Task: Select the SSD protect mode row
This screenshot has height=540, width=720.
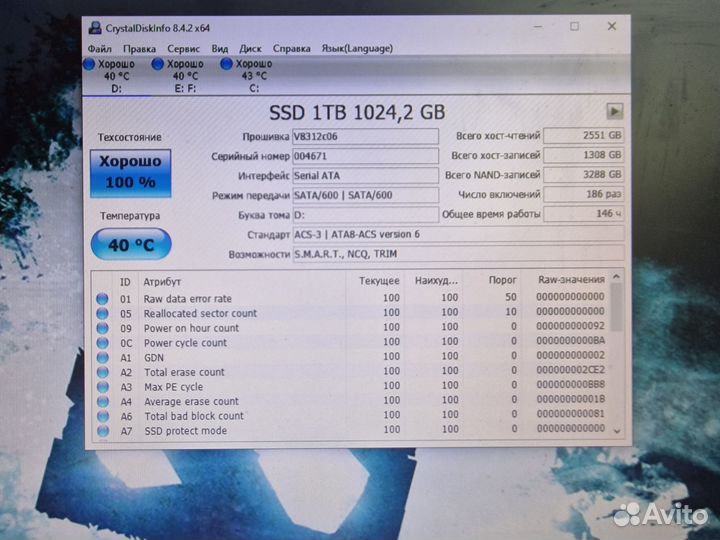Action: pos(351,430)
